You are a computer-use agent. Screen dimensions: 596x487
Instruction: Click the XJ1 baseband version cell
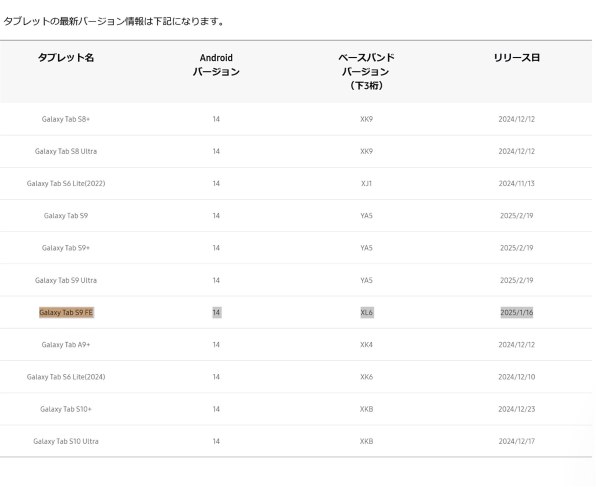click(x=366, y=183)
